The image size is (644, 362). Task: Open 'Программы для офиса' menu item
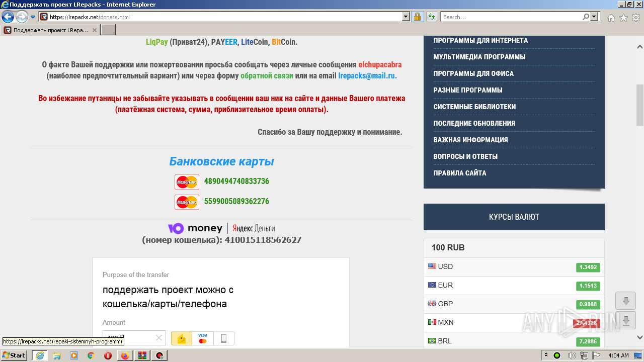[473, 73]
